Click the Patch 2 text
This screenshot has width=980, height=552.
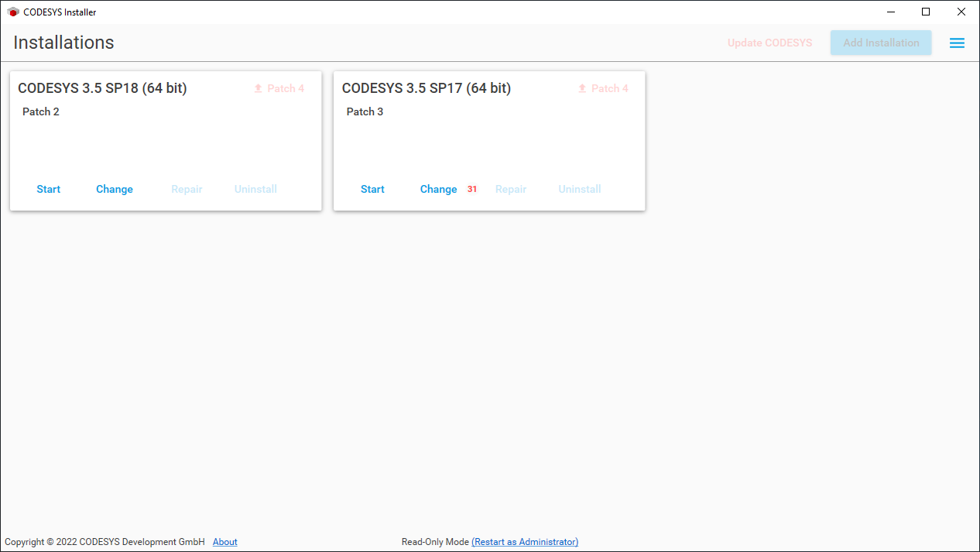41,111
